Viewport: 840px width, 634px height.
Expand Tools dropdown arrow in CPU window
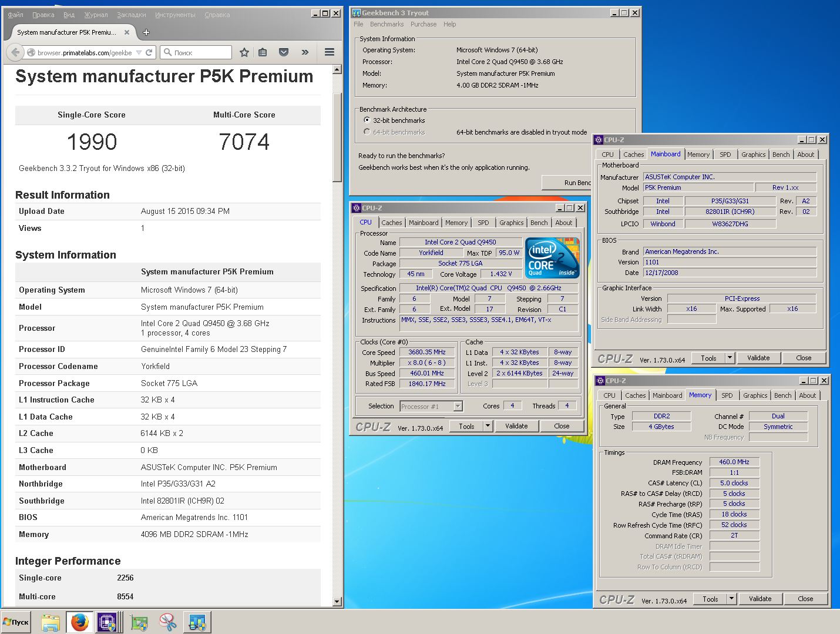(x=488, y=426)
